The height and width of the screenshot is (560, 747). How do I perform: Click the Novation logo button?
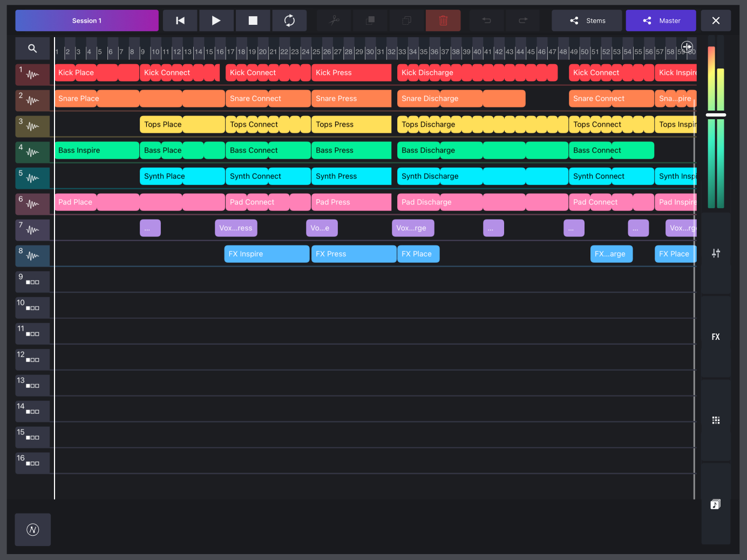32,530
